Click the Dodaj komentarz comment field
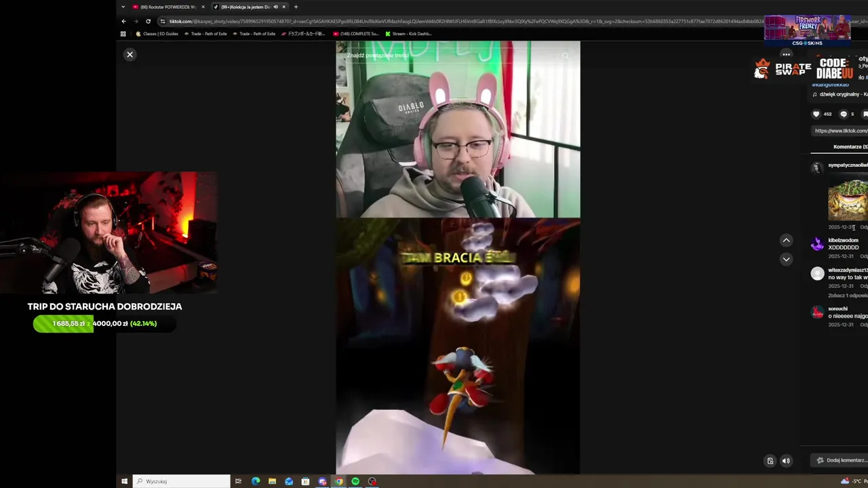Image resolution: width=868 pixels, height=488 pixels. (x=841, y=460)
